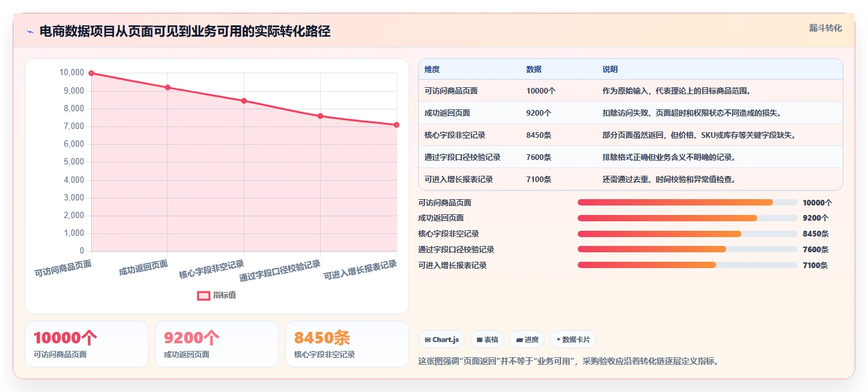Image resolution: width=868 pixels, height=392 pixels.
Task: Click the 说明 table column header
Action: (610, 70)
